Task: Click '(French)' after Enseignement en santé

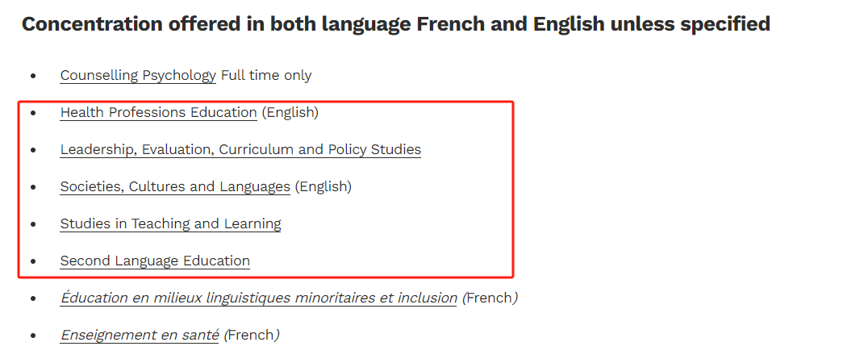Action: [251, 335]
